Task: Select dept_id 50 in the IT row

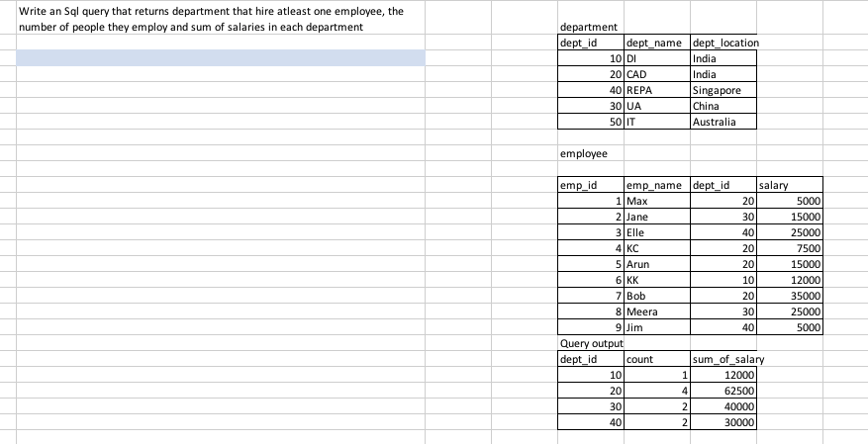Action: 591,122
